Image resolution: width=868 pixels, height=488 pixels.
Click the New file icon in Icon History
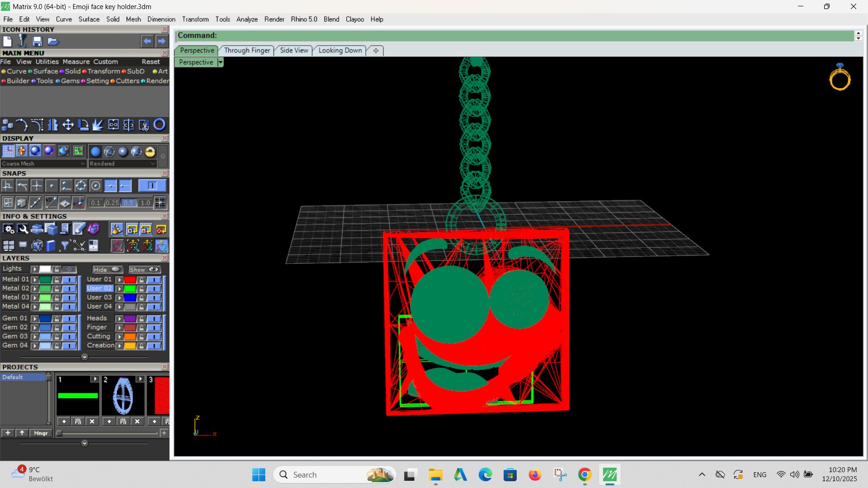[x=7, y=41]
